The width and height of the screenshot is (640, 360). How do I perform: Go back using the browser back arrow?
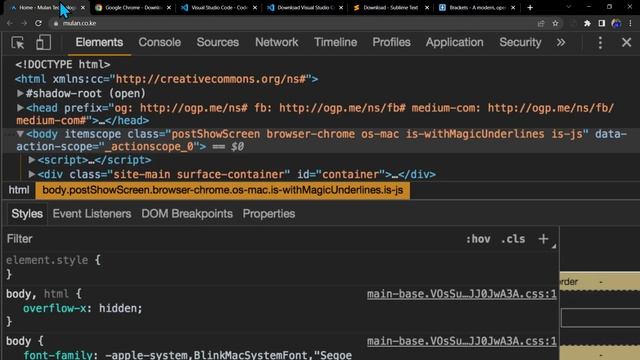pyautogui.click(x=10, y=23)
